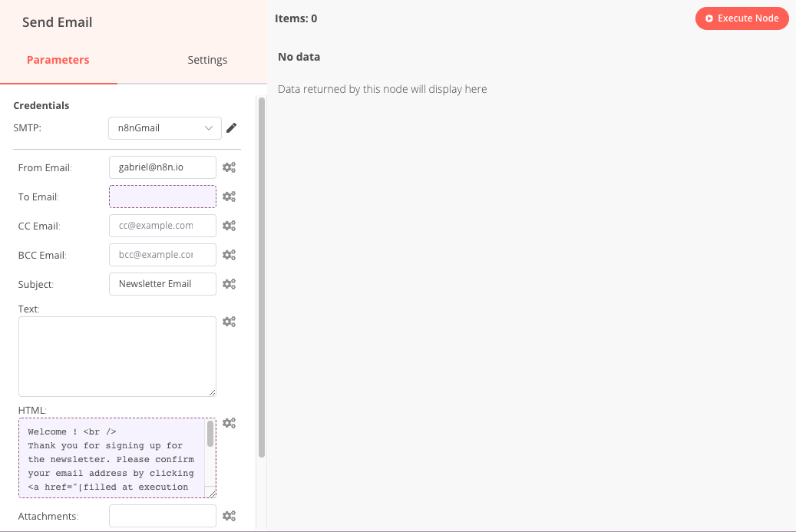Image resolution: width=796 pixels, height=532 pixels.
Task: Click the gear icon next to Text field
Action: (x=229, y=321)
